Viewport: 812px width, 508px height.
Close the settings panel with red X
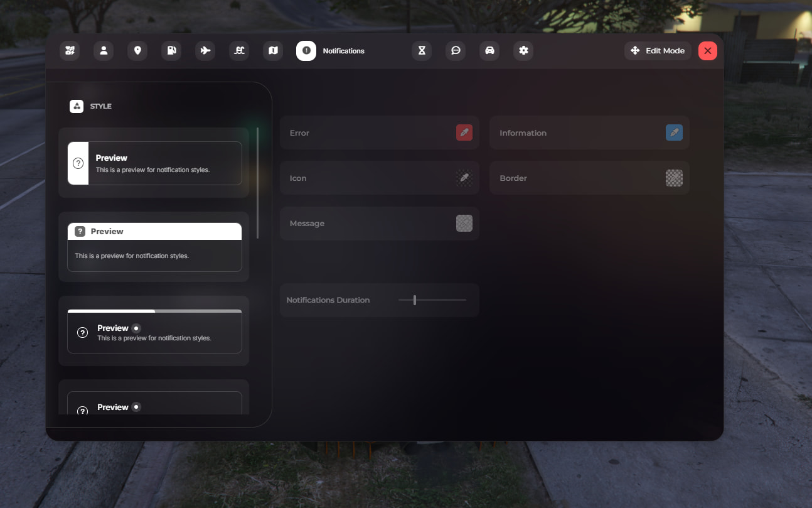click(708, 51)
